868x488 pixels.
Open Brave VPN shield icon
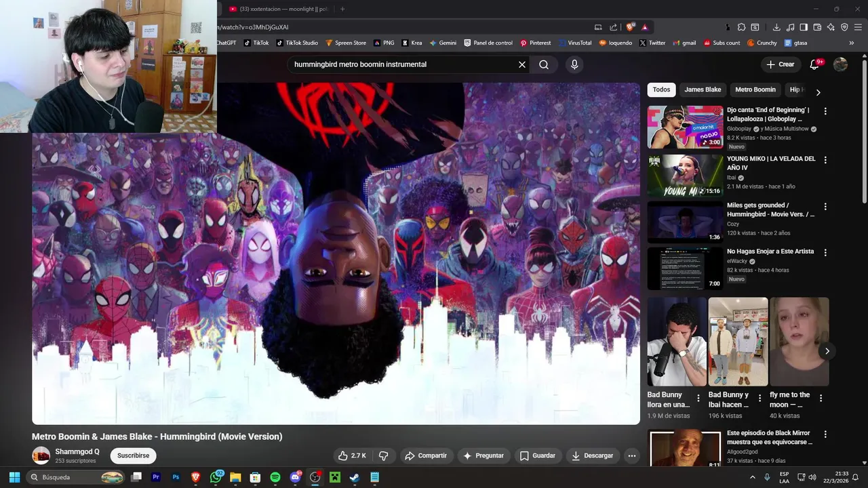pyautogui.click(x=844, y=27)
